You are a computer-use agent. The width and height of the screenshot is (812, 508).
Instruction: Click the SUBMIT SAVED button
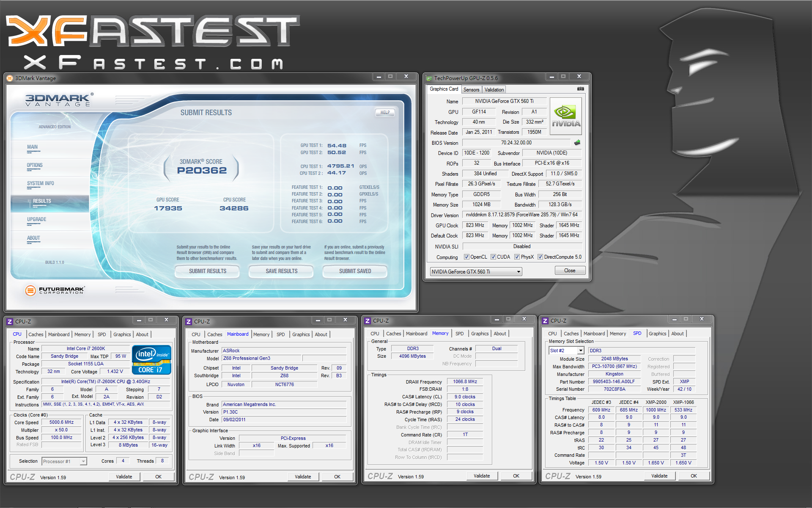[355, 271]
